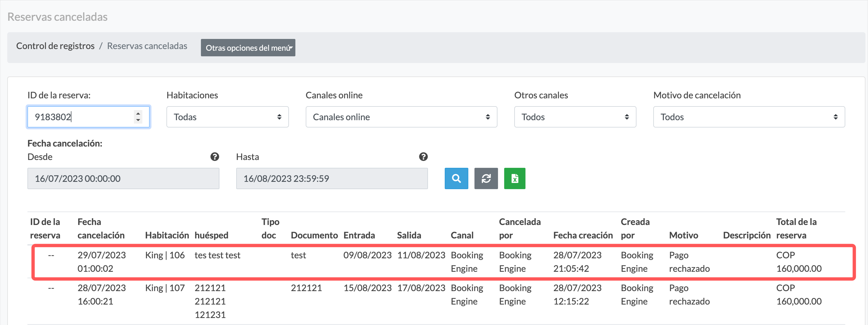Open Otros canales Todos dropdown

coord(575,117)
